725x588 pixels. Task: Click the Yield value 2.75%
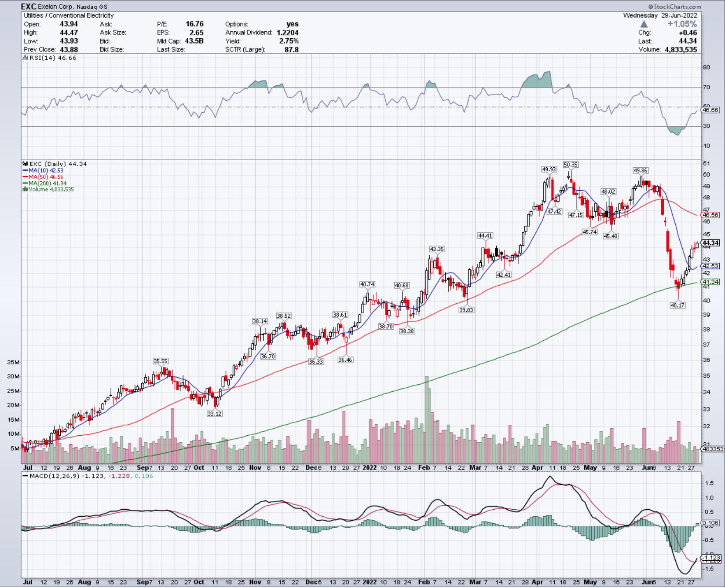[x=289, y=41]
